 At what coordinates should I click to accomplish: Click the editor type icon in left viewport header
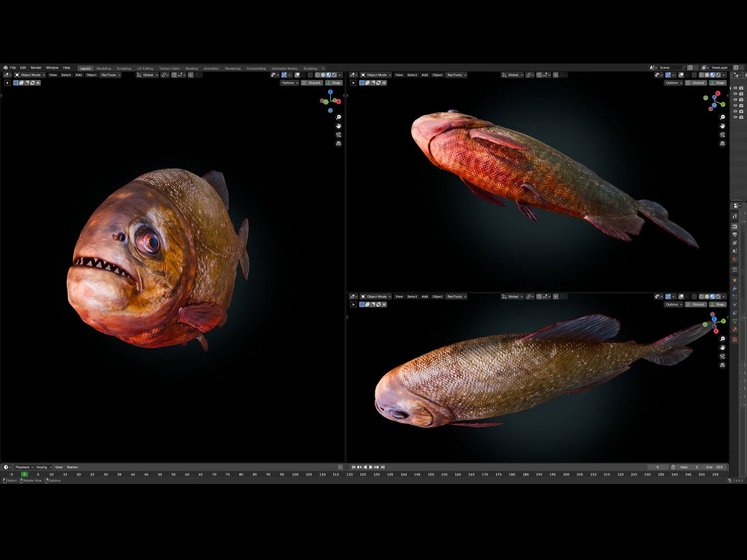click(7, 75)
